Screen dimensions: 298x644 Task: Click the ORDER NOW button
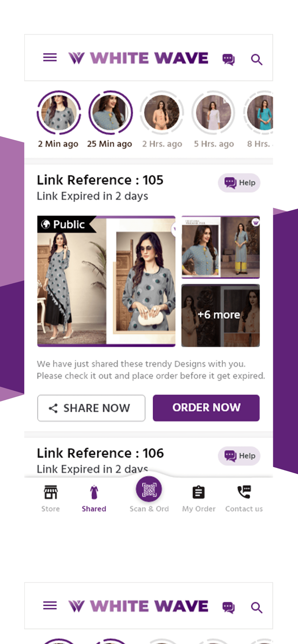coord(206,408)
